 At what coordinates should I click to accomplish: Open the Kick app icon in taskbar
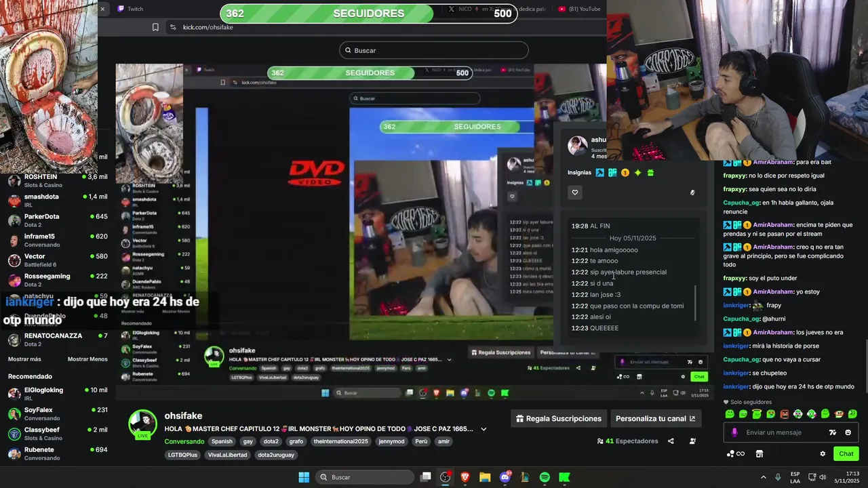click(564, 477)
